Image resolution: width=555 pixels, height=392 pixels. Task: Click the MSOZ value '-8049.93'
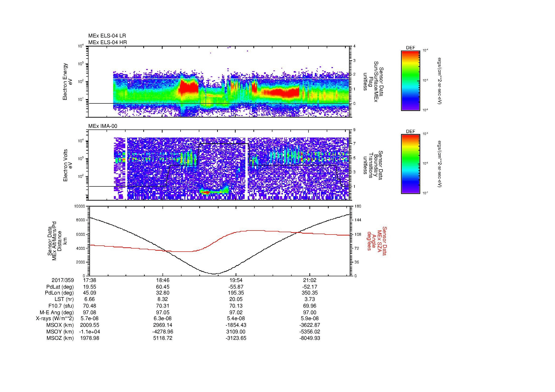click(x=309, y=338)
